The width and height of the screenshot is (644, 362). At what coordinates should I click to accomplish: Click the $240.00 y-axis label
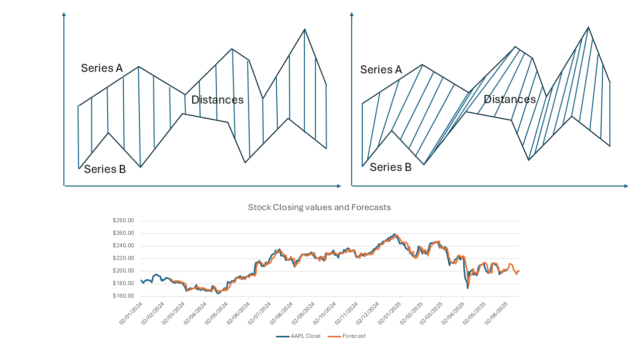pyautogui.click(x=123, y=245)
